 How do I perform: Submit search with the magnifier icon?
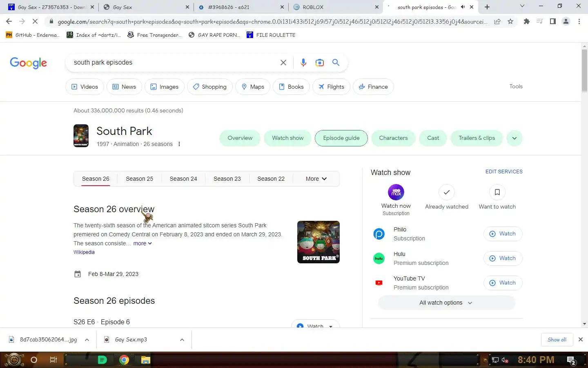[336, 62]
